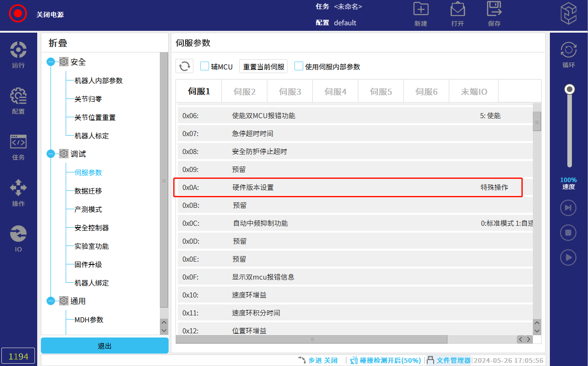Open the Run (运行) panel icon
The height and width of the screenshot is (366, 588).
point(18,50)
